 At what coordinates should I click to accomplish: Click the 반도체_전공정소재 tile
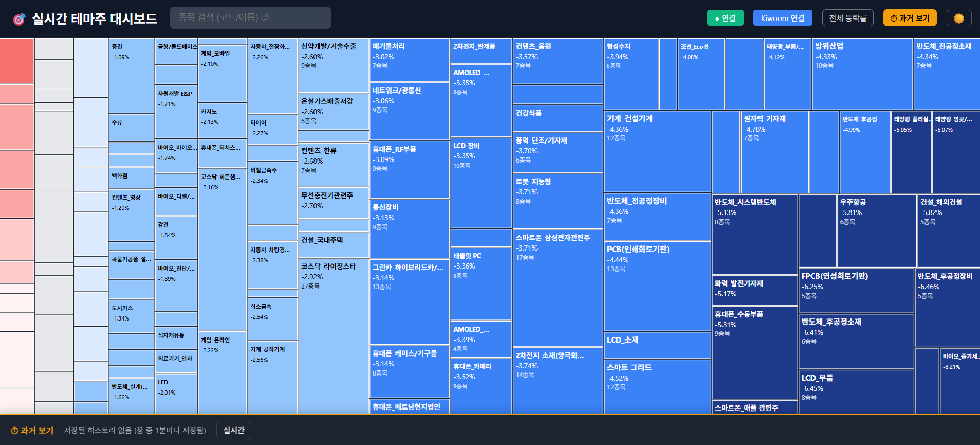pos(947,74)
